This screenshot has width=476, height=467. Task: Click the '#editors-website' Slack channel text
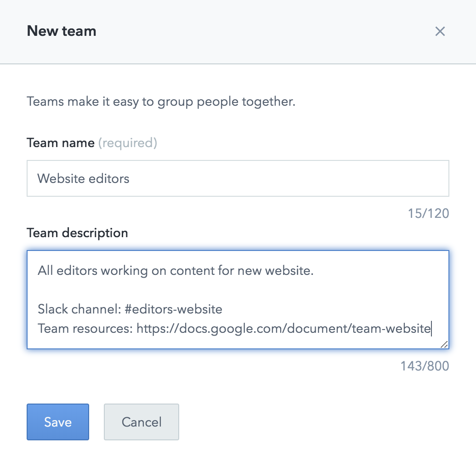(173, 309)
